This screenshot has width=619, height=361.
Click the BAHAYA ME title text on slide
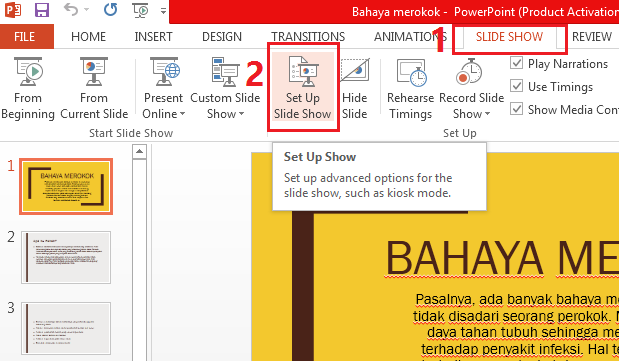click(502, 258)
